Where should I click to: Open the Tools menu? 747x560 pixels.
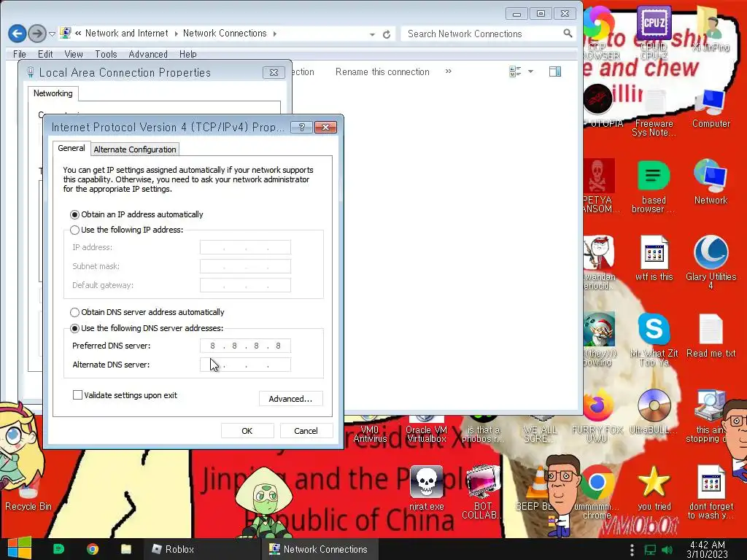click(106, 54)
